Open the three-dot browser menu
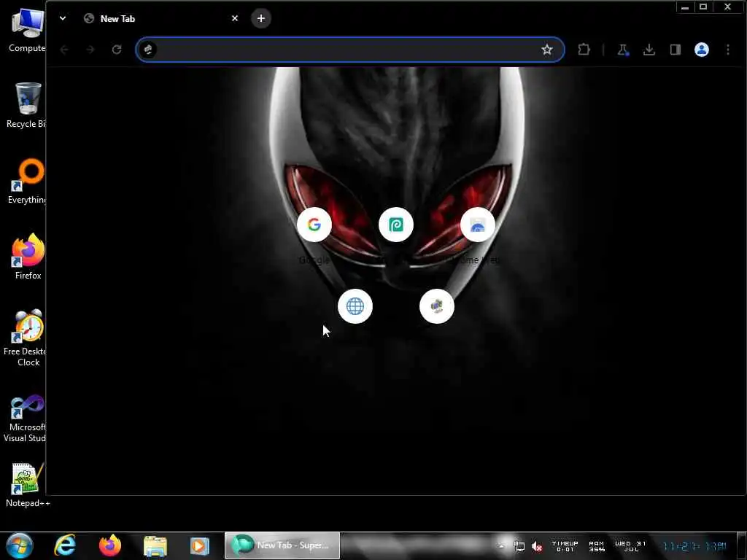This screenshot has height=560, width=747. 727,50
